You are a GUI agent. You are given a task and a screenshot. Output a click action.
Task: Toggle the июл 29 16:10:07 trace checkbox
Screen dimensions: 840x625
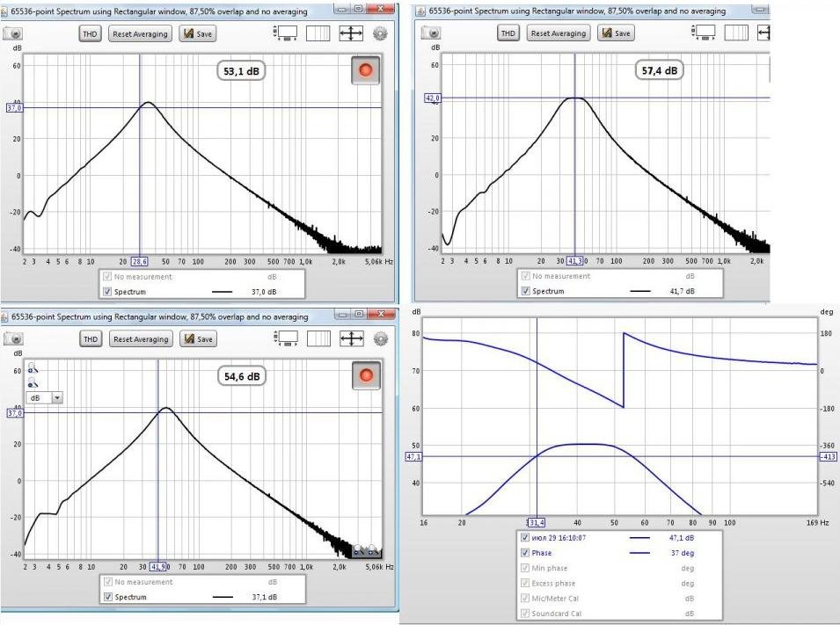click(525, 538)
